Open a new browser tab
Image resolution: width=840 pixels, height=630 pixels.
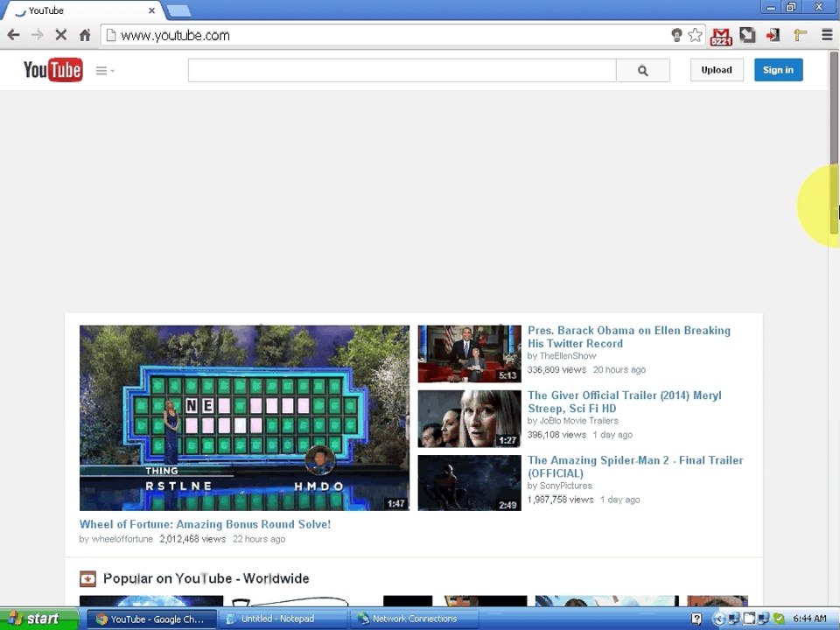click(x=178, y=10)
